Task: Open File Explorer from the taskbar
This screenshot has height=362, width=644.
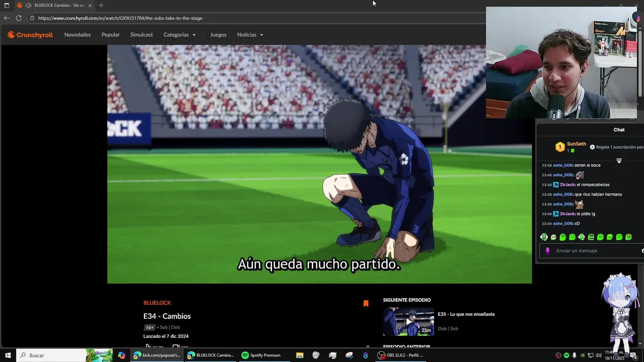Action: click(x=299, y=355)
